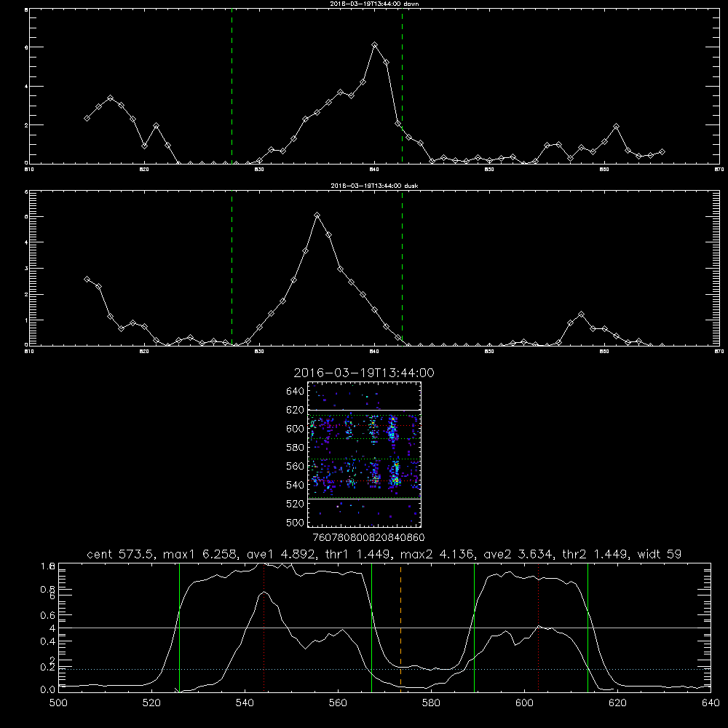The height and width of the screenshot is (728, 728).
Task: Click heatmap y-axis label '580'
Action: (x=296, y=448)
